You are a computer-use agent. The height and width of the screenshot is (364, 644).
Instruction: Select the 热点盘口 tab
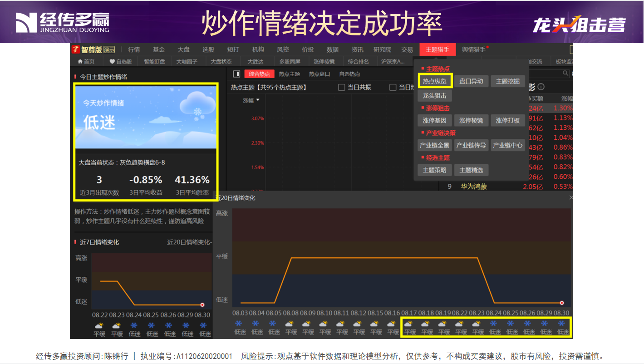(x=320, y=74)
